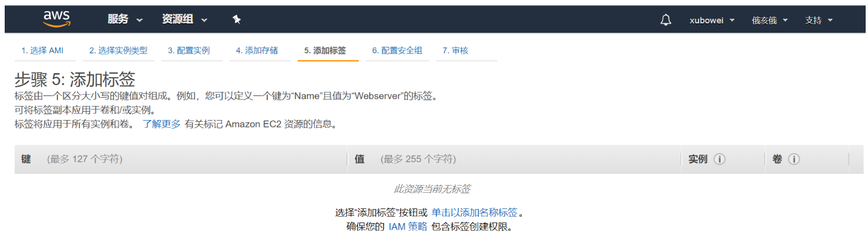This screenshot has width=868, height=243.
Task: Open the 俄亥俄 region selector
Action: tap(769, 20)
